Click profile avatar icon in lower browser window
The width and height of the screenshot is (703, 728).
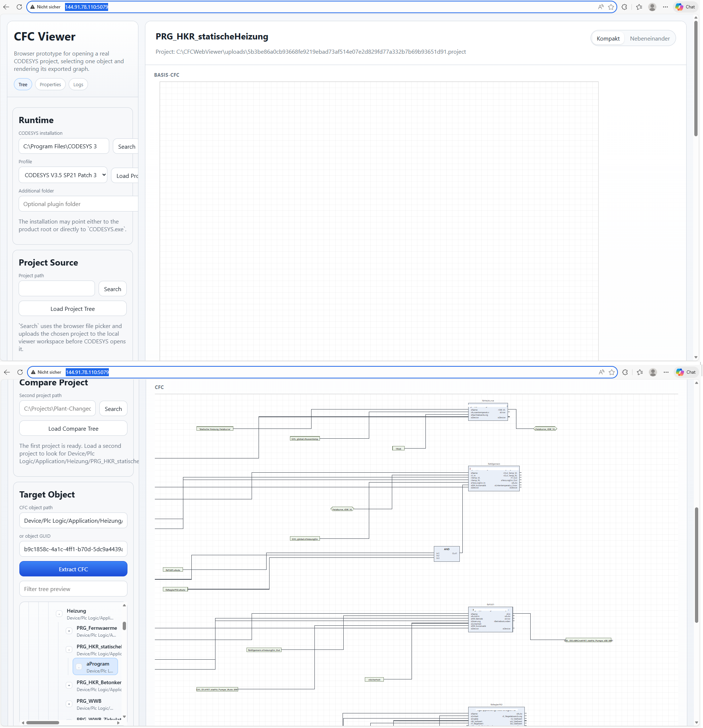click(x=653, y=373)
